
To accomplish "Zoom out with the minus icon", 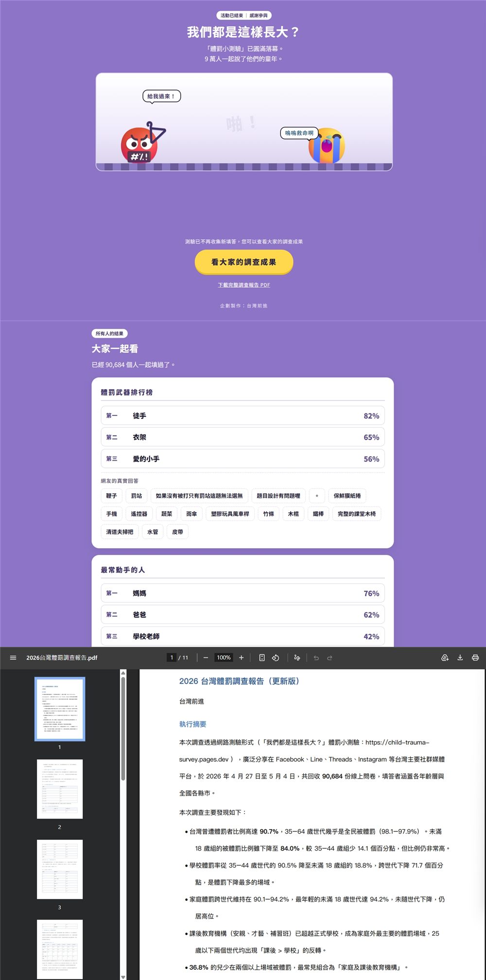I will (x=206, y=658).
